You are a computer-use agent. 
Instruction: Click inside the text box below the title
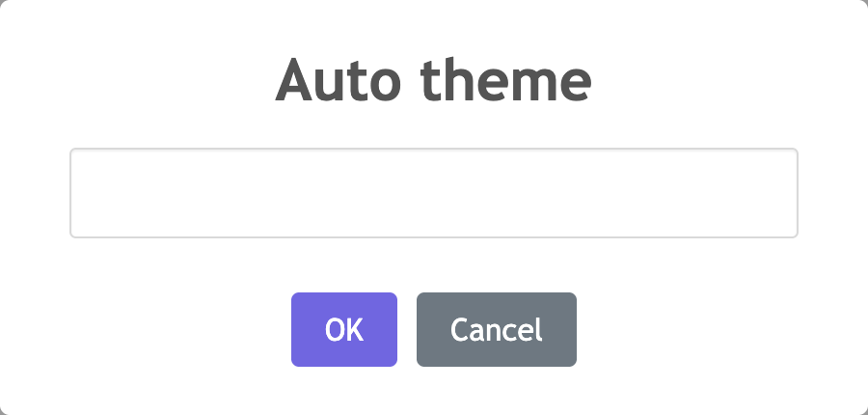coord(434,193)
